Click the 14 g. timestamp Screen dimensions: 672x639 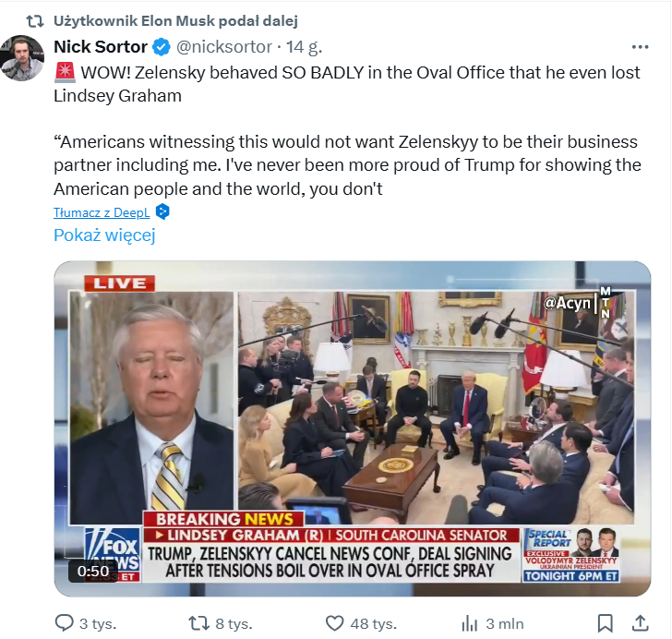click(x=304, y=47)
